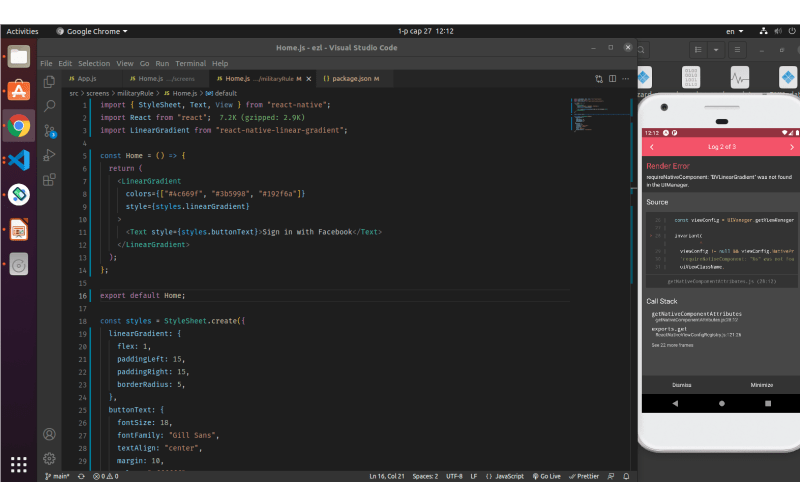This screenshot has height=482, width=800.
Task: Click the militaryRule breadcrumb
Action: coord(135,93)
